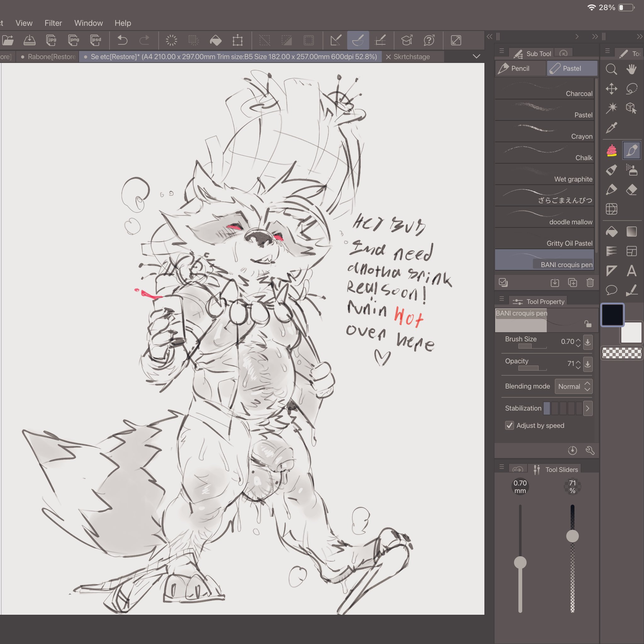The height and width of the screenshot is (644, 644).
Task: Open the Filter menu
Action: point(53,23)
